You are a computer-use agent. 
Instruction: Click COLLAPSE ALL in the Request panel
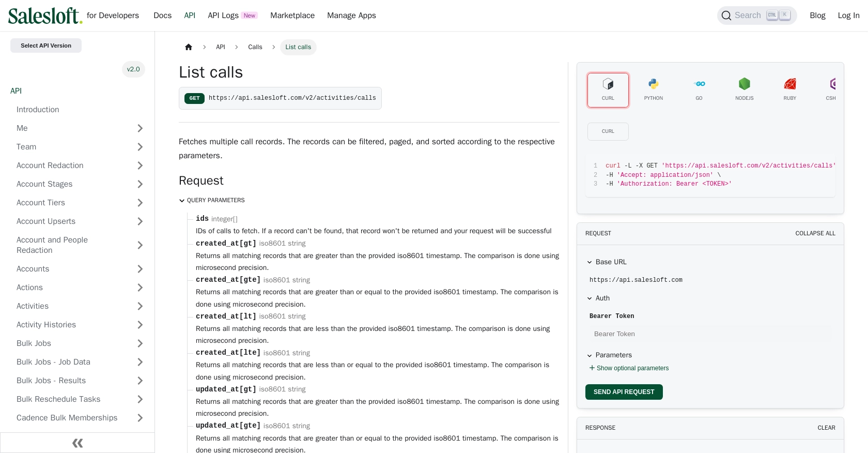(x=815, y=234)
